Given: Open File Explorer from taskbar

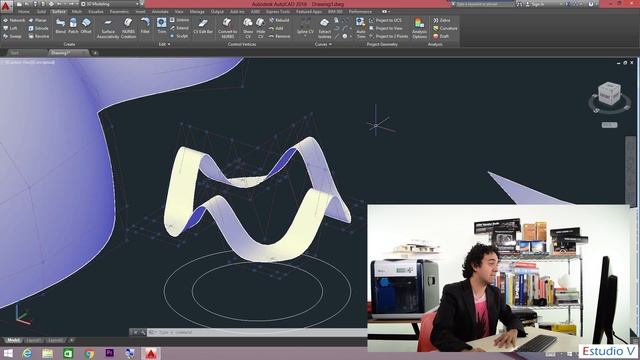Looking at the screenshot, I should 47,353.
